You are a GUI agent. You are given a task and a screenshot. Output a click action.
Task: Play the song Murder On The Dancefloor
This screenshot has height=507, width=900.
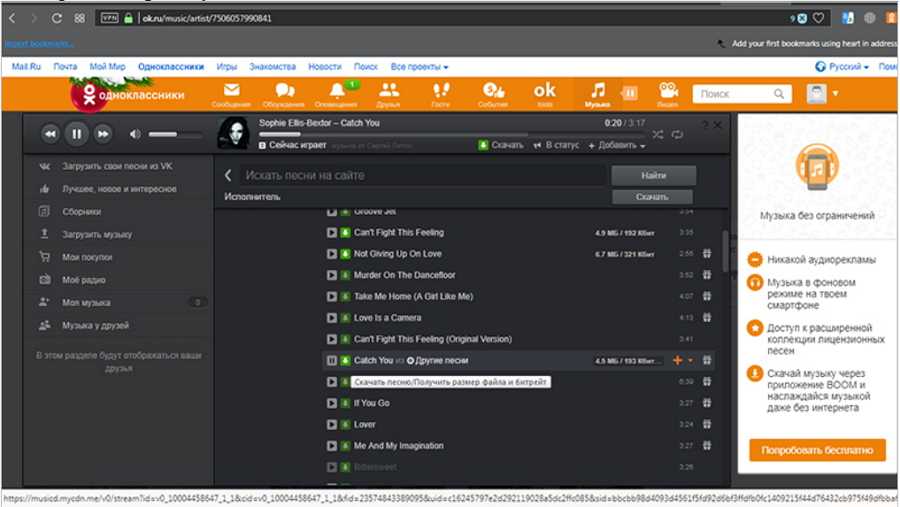click(x=332, y=275)
